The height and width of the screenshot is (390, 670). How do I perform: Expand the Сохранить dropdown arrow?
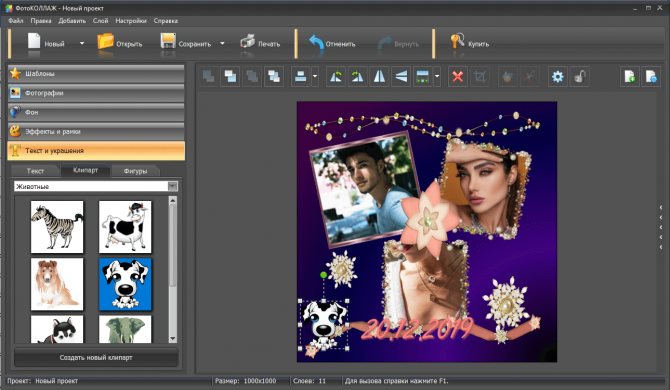[x=222, y=43]
